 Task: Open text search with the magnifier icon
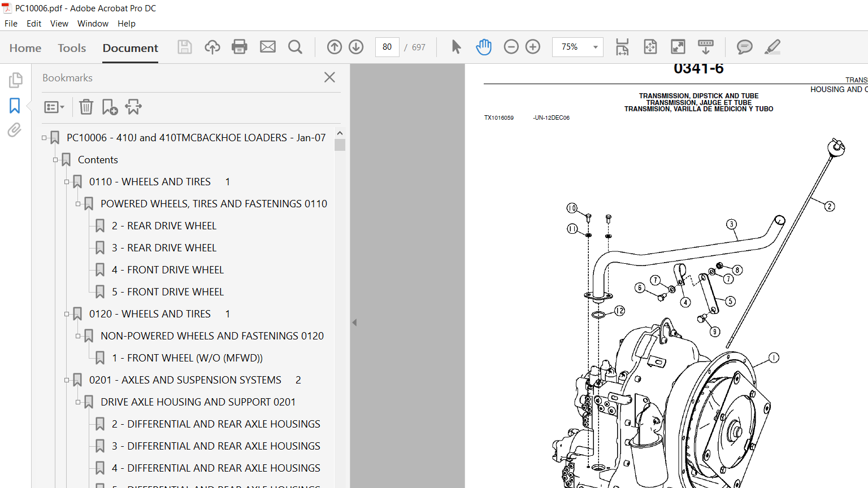[295, 47]
